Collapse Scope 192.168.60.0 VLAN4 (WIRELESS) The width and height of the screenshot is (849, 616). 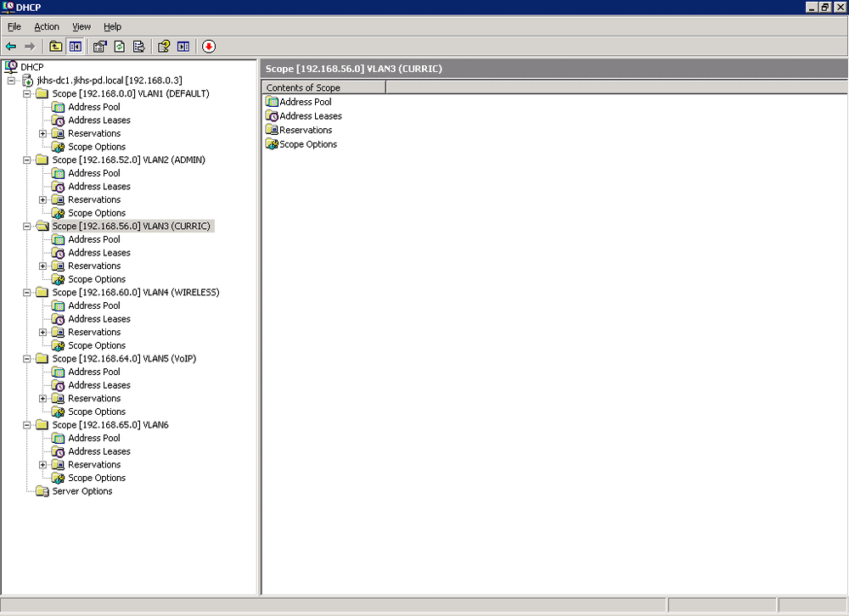click(26, 293)
